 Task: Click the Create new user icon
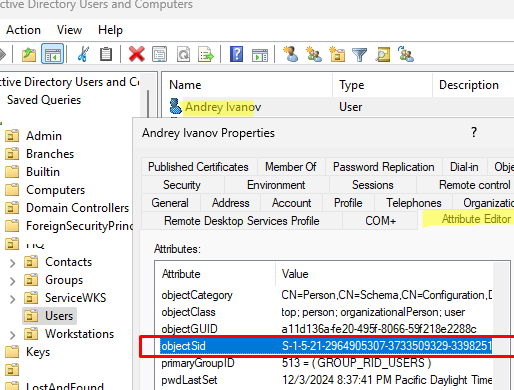pos(290,54)
